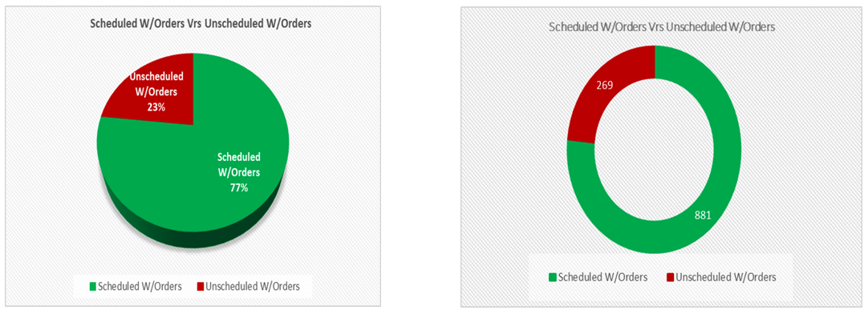
Task: Click the 23% data label on pie
Action: [156, 108]
